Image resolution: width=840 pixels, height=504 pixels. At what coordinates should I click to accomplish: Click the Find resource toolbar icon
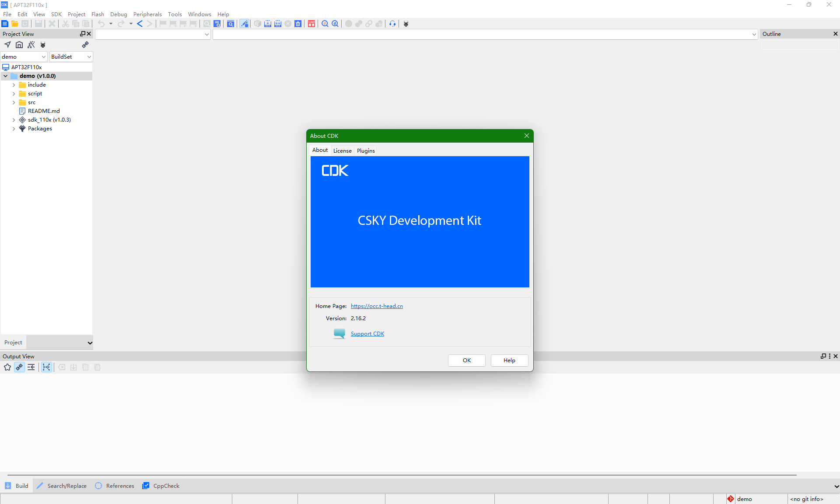pyautogui.click(x=231, y=24)
